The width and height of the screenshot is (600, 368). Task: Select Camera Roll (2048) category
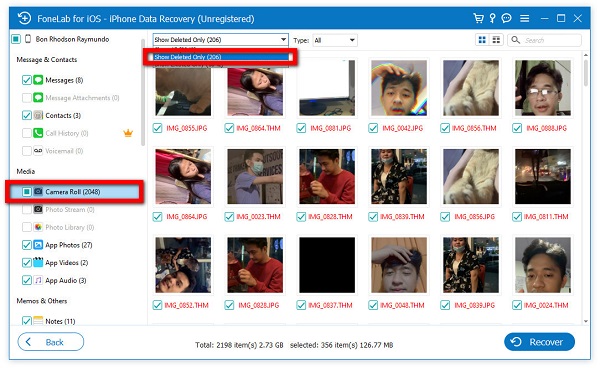coord(75,191)
